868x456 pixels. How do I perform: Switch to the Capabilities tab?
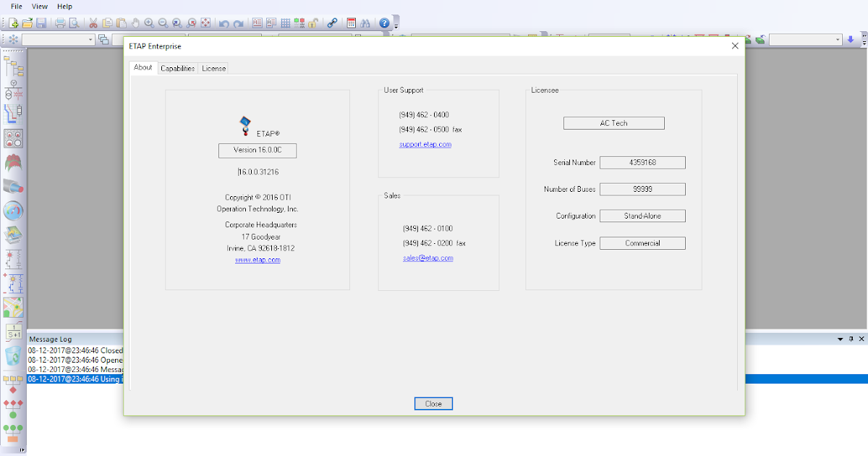(178, 68)
